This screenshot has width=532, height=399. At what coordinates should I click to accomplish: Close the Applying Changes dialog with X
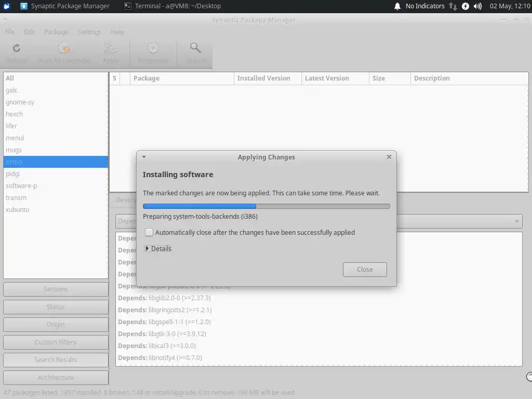389,157
